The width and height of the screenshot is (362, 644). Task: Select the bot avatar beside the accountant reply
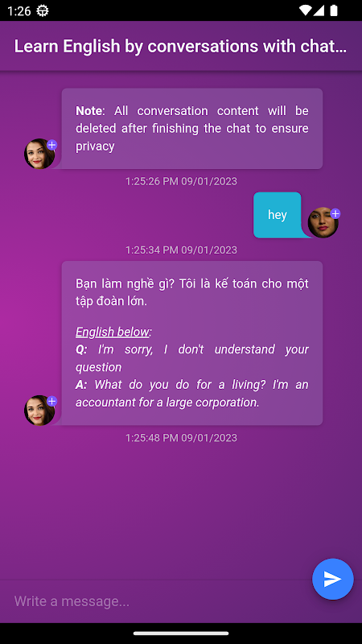(39, 411)
